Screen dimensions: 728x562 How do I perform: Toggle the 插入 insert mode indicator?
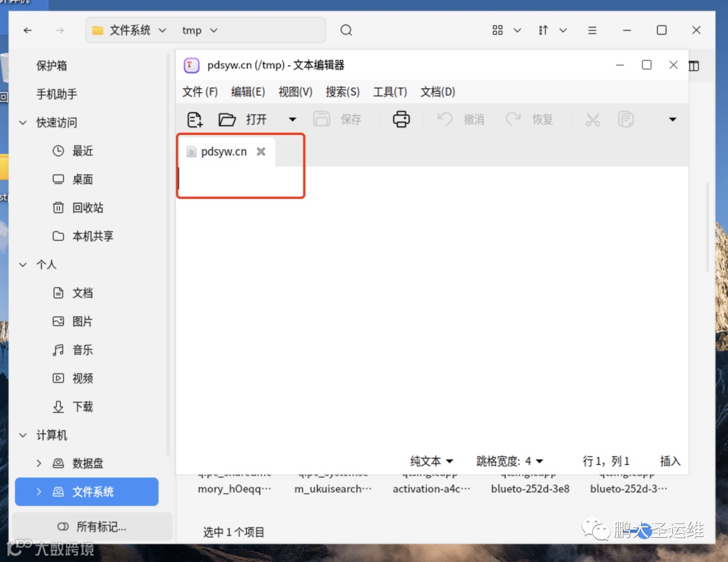click(x=670, y=461)
